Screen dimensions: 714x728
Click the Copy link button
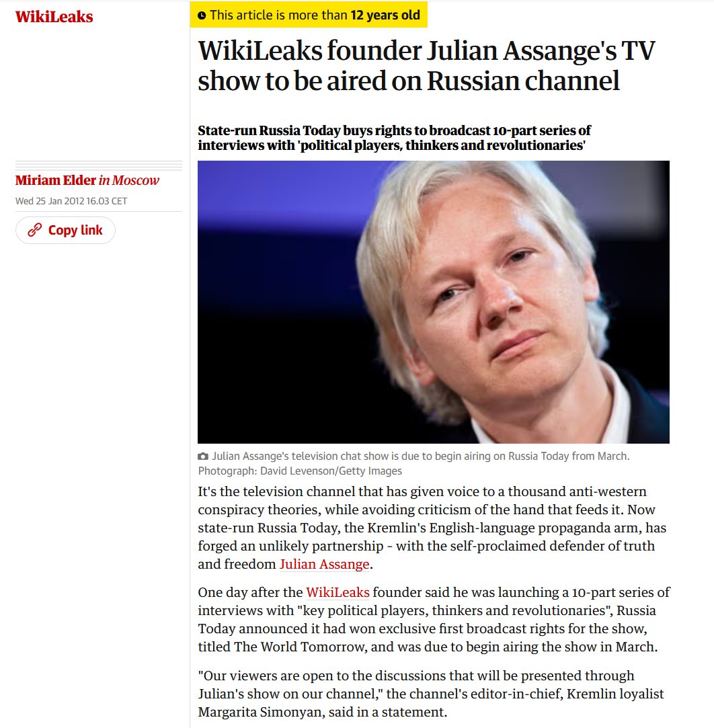[65, 231]
